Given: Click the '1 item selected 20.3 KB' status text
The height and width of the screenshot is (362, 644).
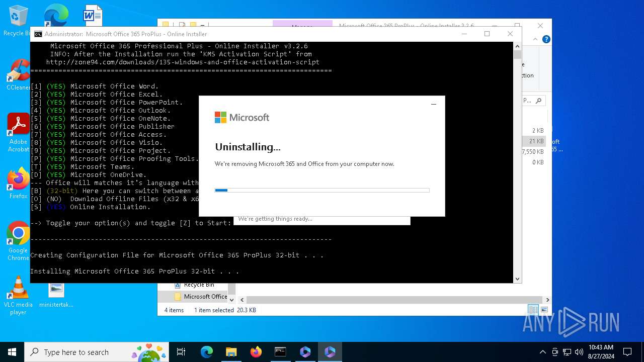Looking at the screenshot, I should (x=225, y=310).
